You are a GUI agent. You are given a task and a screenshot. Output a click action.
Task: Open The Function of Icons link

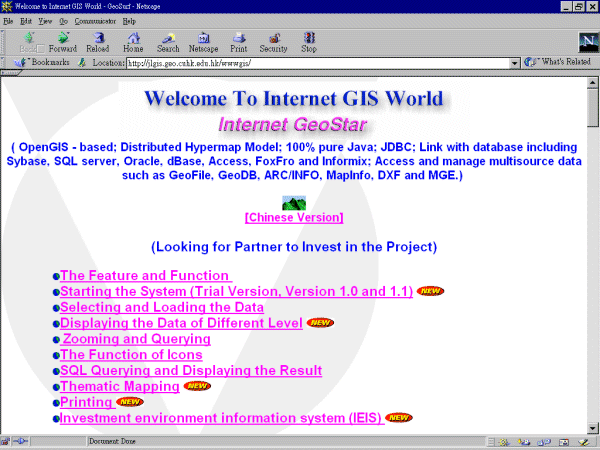click(131, 355)
